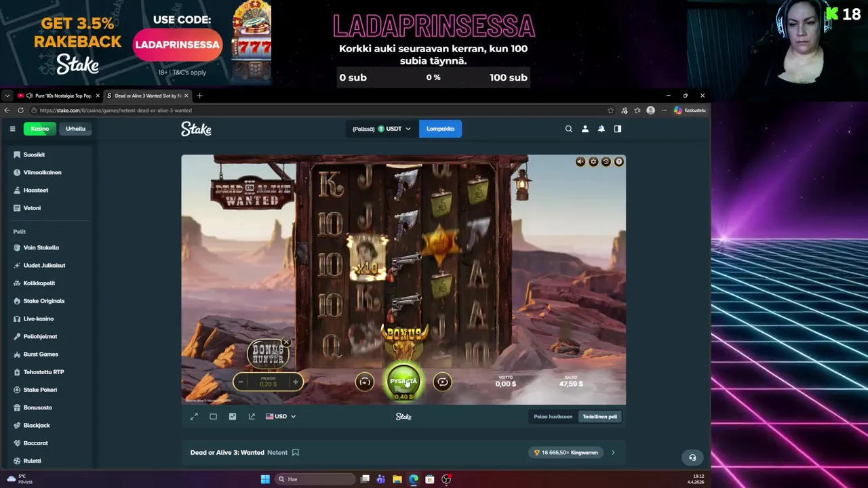
Task: Open browser Keskustelu copilot button
Action: point(690,110)
